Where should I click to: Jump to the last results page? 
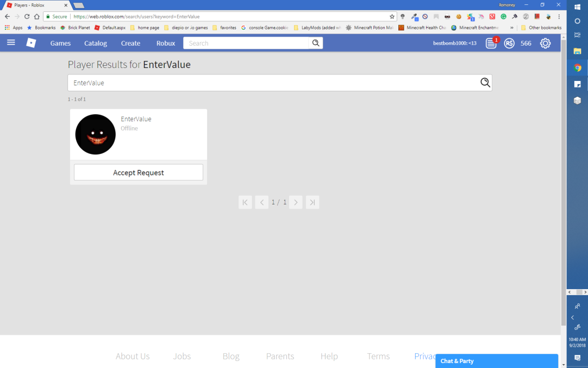point(312,203)
